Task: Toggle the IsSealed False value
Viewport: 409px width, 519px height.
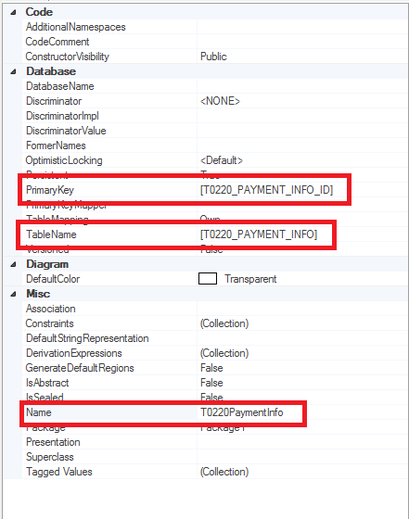Action: coord(212,397)
